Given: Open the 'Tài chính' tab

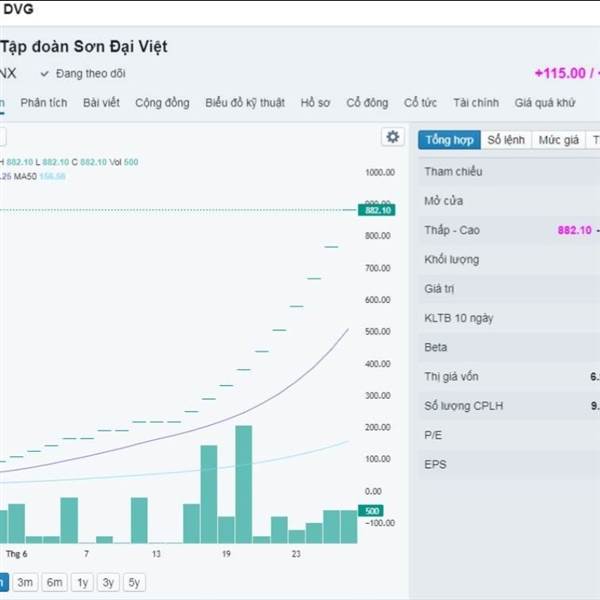Looking at the screenshot, I should coord(476,103).
